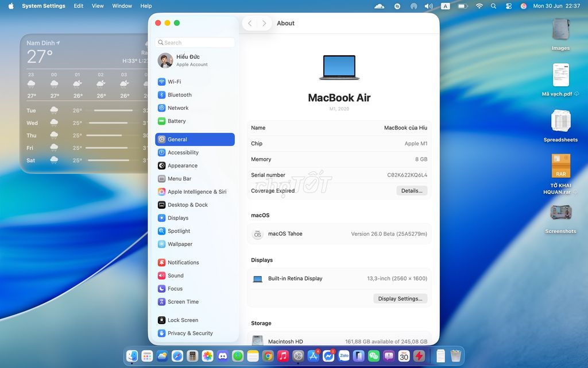Select Network in the sidebar
The height and width of the screenshot is (368, 588).
coord(195,108)
